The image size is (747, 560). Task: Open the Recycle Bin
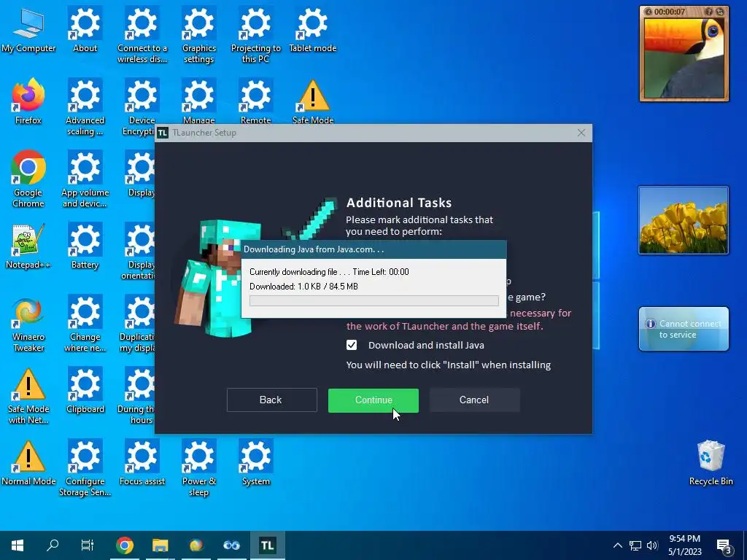(x=711, y=463)
